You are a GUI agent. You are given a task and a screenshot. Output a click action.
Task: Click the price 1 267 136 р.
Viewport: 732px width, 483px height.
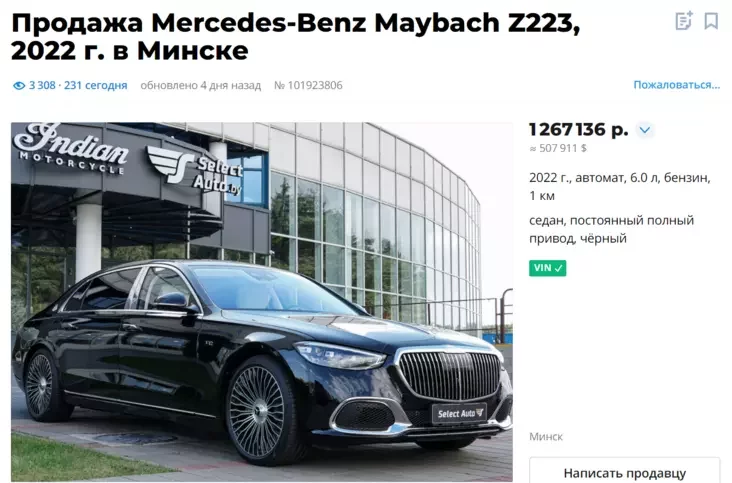578,129
